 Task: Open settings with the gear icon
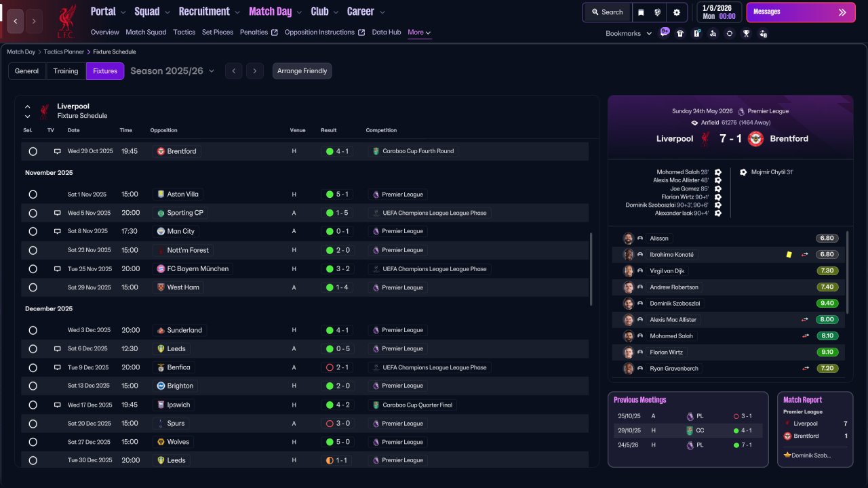coord(676,12)
